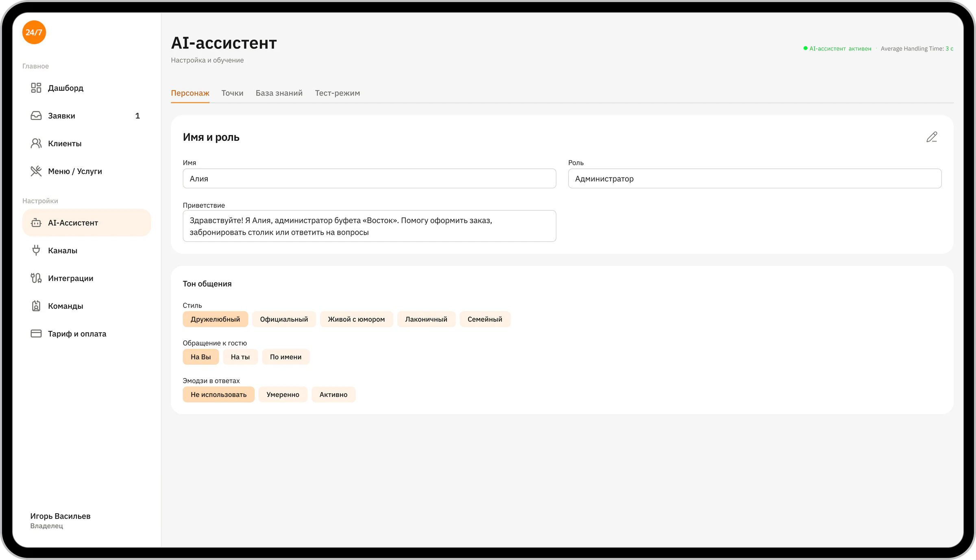Screen dimensions: 976x560
Task: Go to Команды settings page
Action: tap(87, 306)
